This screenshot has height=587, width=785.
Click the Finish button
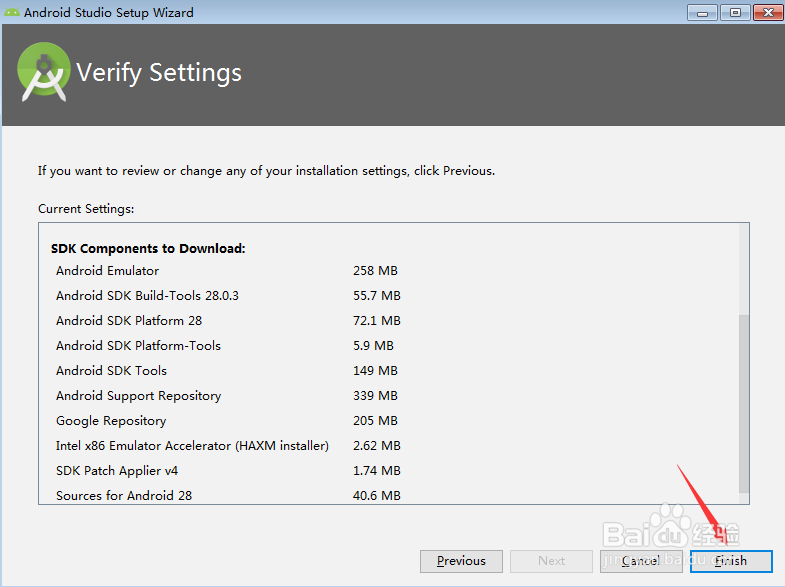click(731, 561)
